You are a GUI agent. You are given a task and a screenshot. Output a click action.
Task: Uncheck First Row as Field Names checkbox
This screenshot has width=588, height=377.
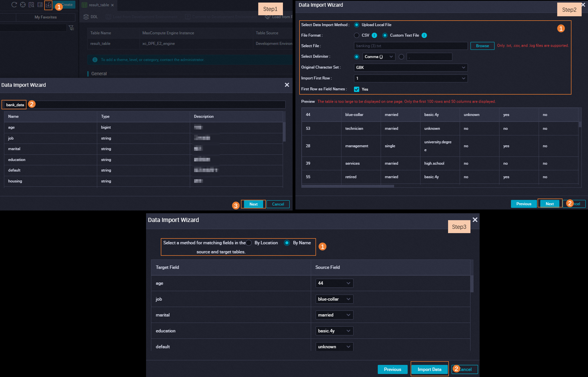pos(357,89)
